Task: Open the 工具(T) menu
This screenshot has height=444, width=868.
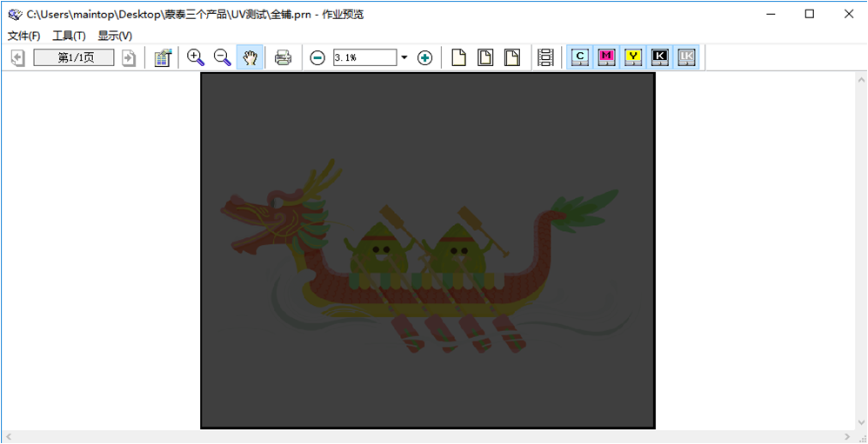Action: tap(70, 36)
